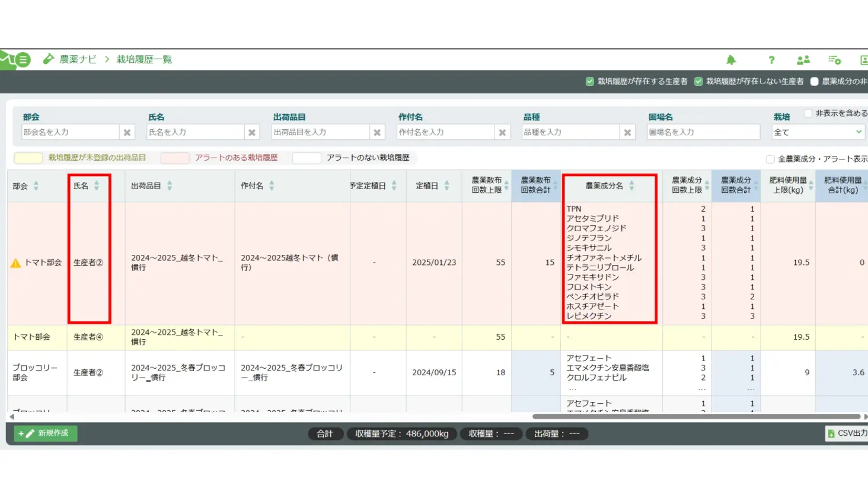Viewport: 868px width, 498px height.
Task: Uncheck 栽培履歴が存在しない生産者 checkbox
Action: coord(698,82)
